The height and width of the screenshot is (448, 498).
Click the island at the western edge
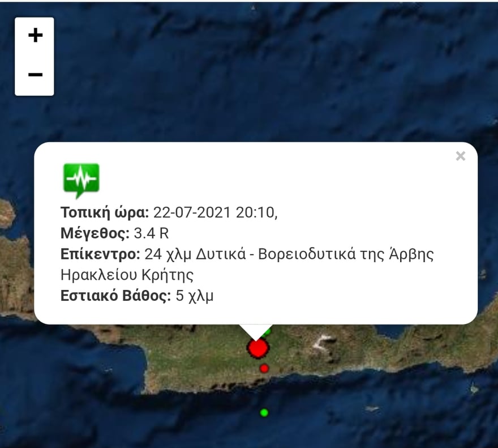7,213
